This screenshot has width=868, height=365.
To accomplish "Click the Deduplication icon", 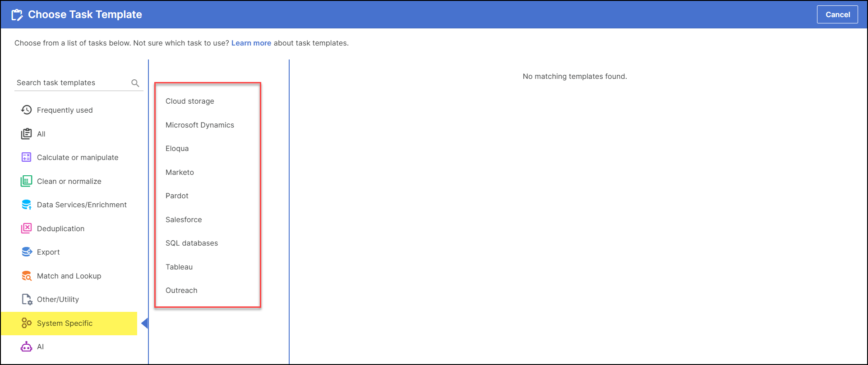I will (x=27, y=228).
